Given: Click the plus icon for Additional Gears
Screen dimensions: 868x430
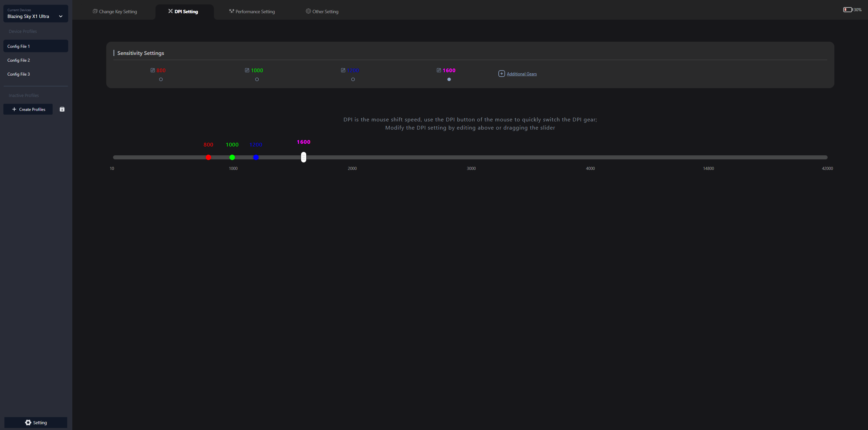Looking at the screenshot, I should (501, 74).
